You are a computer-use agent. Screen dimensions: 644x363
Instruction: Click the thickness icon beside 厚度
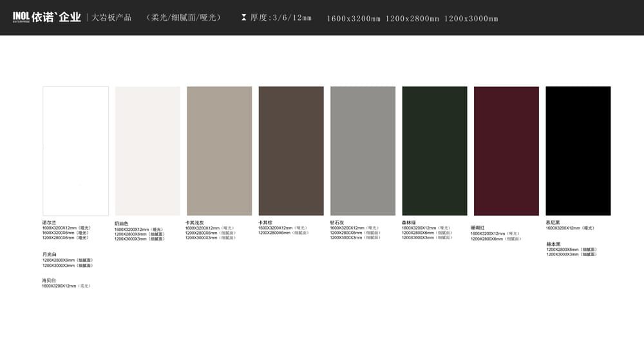243,18
